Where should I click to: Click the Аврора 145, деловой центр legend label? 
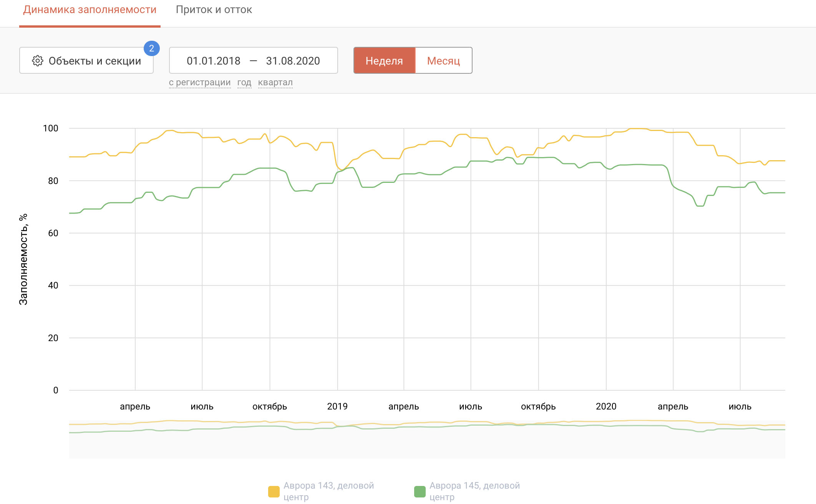point(475,491)
